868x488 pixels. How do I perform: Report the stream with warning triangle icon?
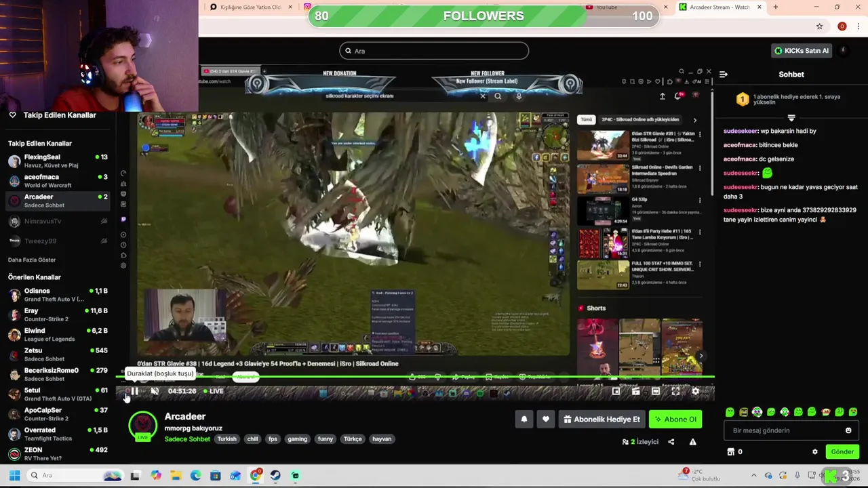pyautogui.click(x=692, y=442)
